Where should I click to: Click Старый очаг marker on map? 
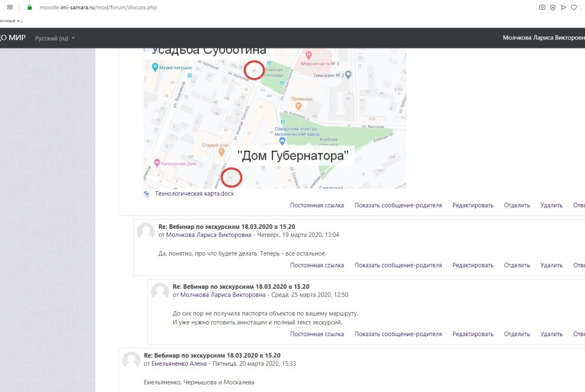(221, 152)
